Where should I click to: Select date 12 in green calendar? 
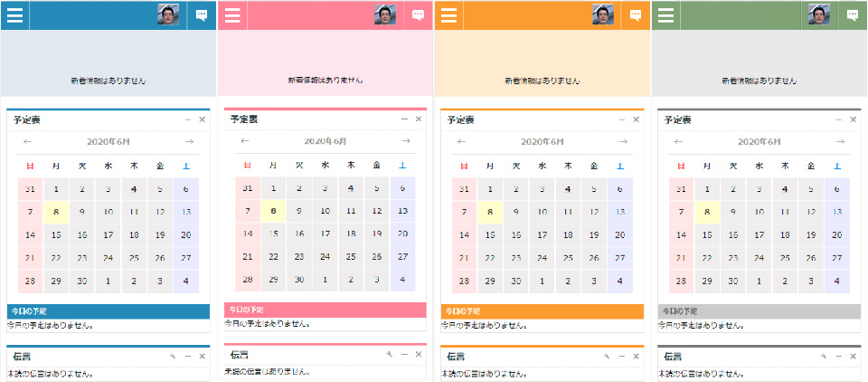[x=811, y=212]
